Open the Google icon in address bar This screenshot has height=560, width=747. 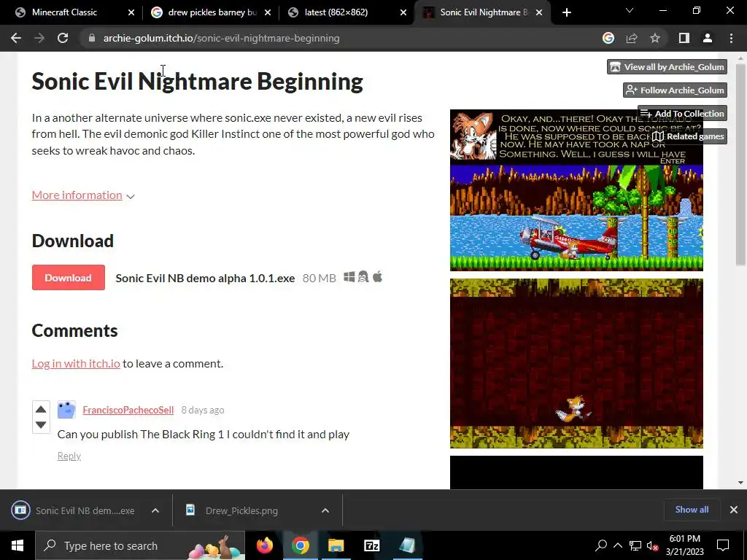[608, 38]
